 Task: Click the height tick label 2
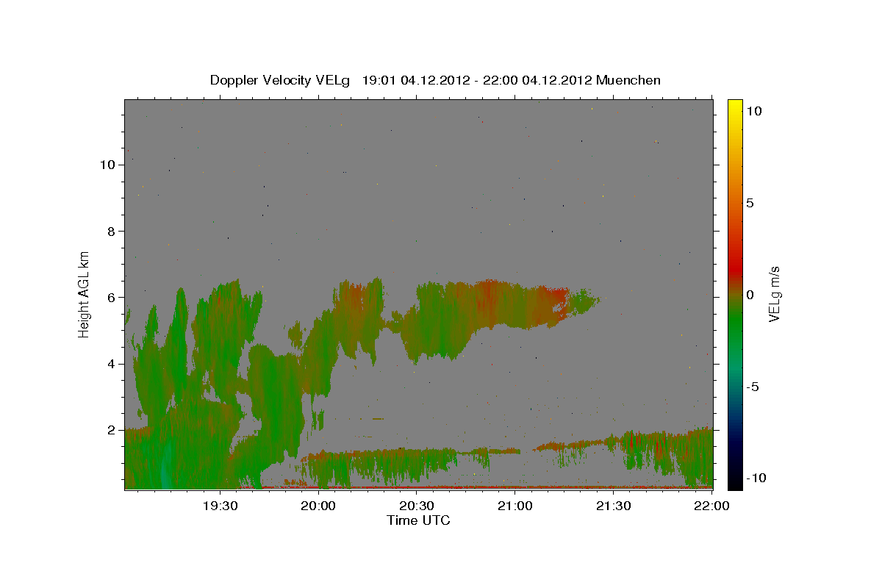112,430
